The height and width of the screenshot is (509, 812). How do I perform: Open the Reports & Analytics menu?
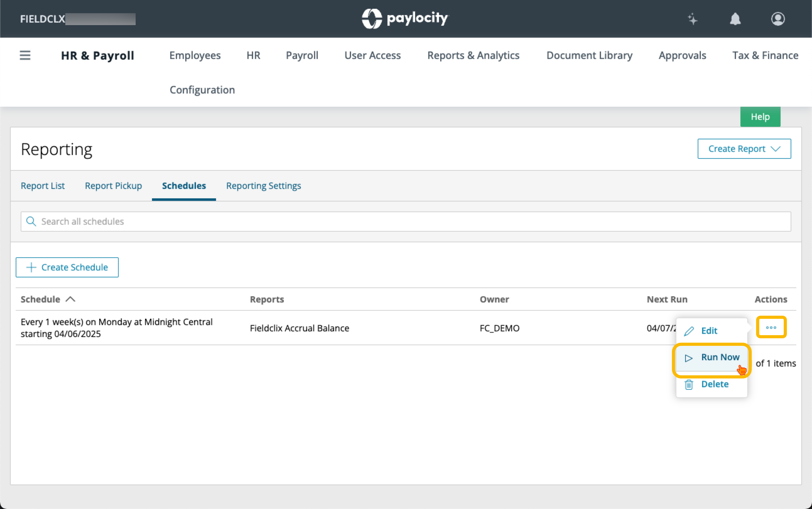point(473,55)
